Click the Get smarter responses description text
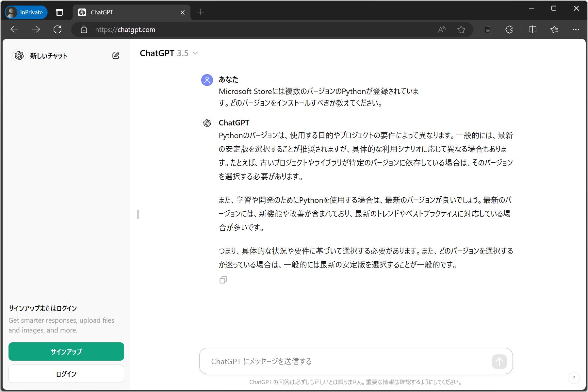588x392 pixels. click(x=61, y=325)
